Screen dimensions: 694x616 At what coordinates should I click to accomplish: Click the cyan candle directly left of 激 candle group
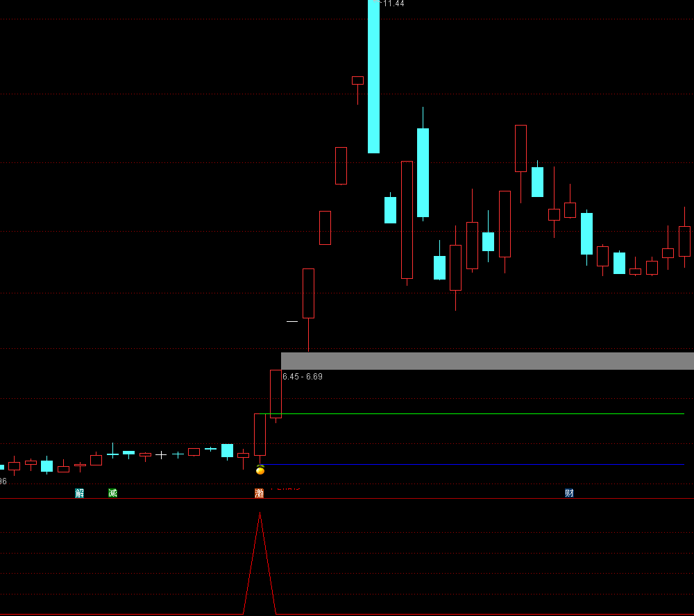click(x=227, y=450)
